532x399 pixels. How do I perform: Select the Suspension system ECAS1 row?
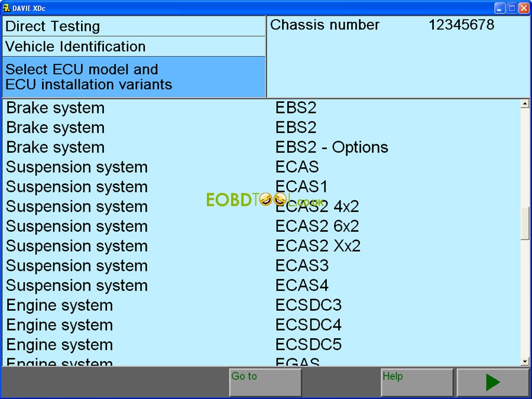(261, 187)
